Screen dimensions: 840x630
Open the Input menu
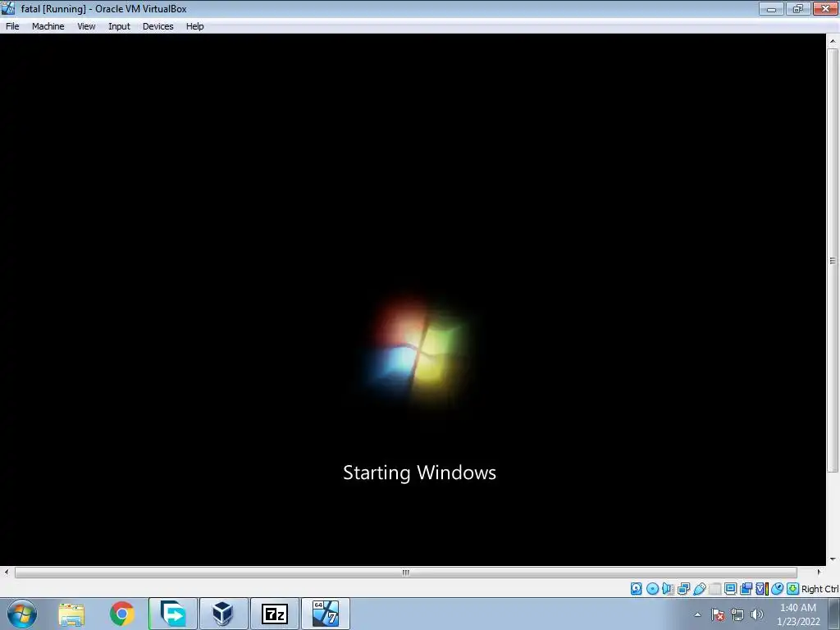point(119,26)
